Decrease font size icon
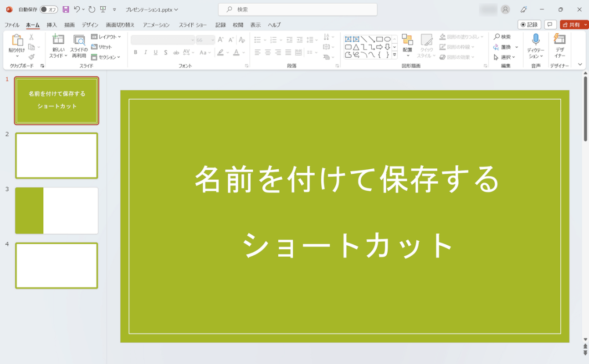Screen dimensions: 589x364 230,40
